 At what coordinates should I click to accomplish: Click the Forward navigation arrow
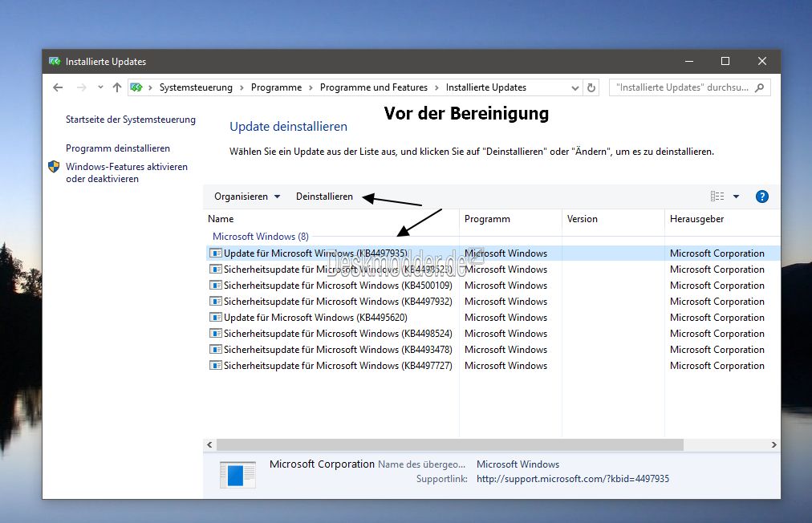(x=81, y=87)
